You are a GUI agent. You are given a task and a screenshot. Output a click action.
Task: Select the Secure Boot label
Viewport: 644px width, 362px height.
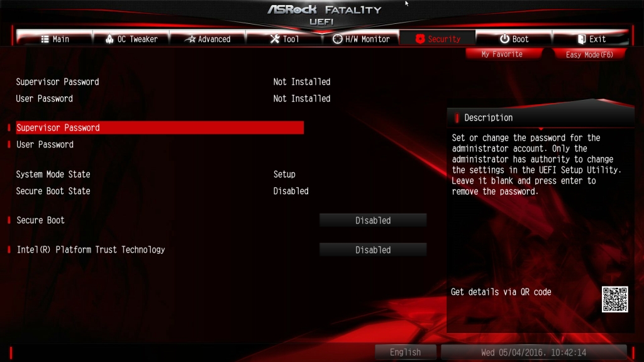(x=40, y=221)
